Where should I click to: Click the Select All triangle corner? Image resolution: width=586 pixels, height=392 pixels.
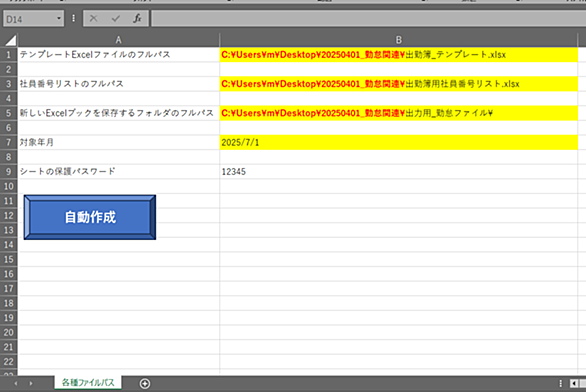pyautogui.click(x=10, y=40)
